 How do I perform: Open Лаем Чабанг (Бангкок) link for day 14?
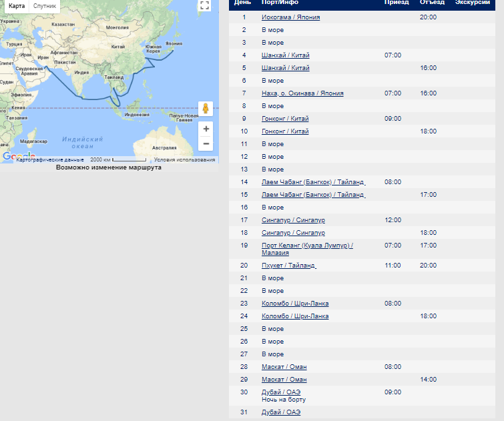pos(313,182)
